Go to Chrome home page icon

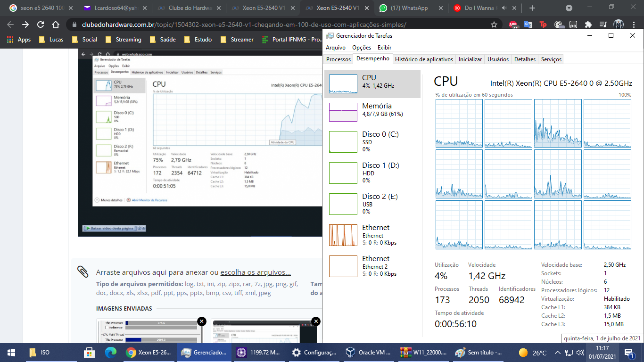click(56, 25)
